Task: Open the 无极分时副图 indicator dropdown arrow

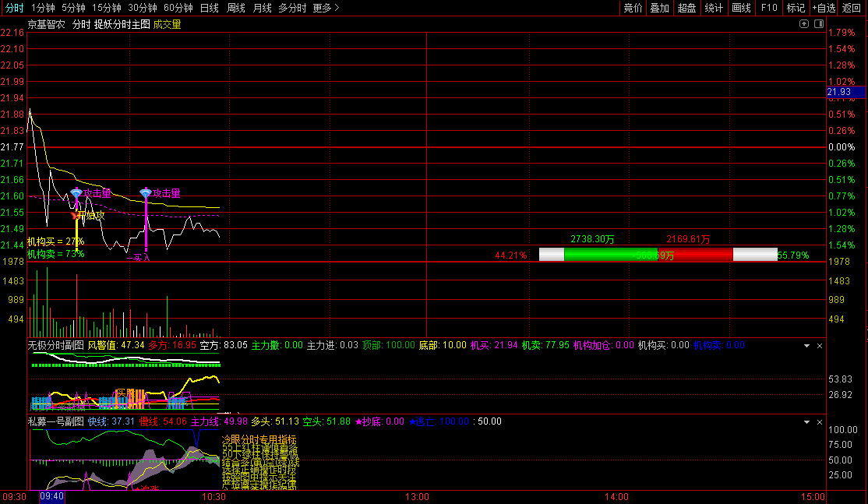Action: (806, 346)
